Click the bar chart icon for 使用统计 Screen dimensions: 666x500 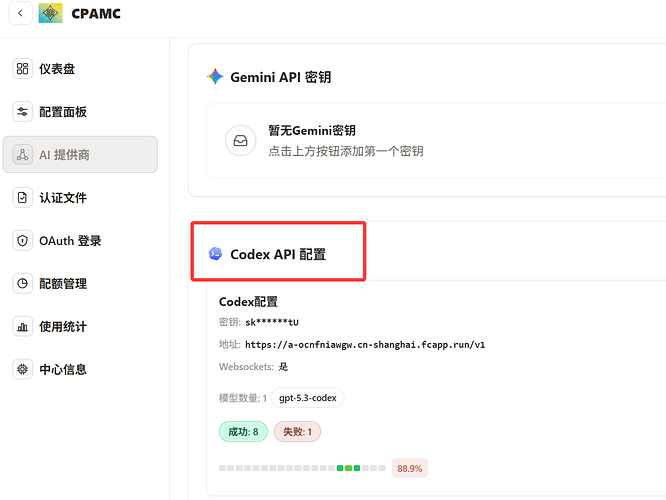click(23, 326)
